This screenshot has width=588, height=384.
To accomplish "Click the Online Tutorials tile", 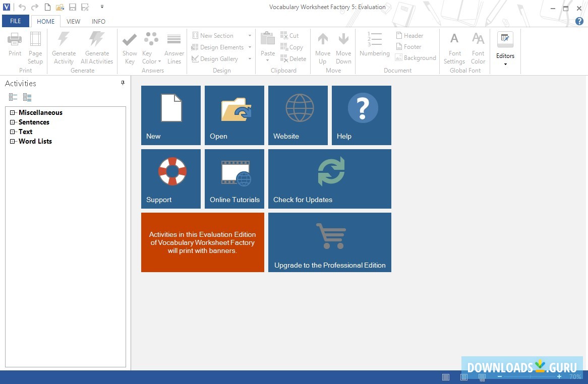I will tap(234, 179).
